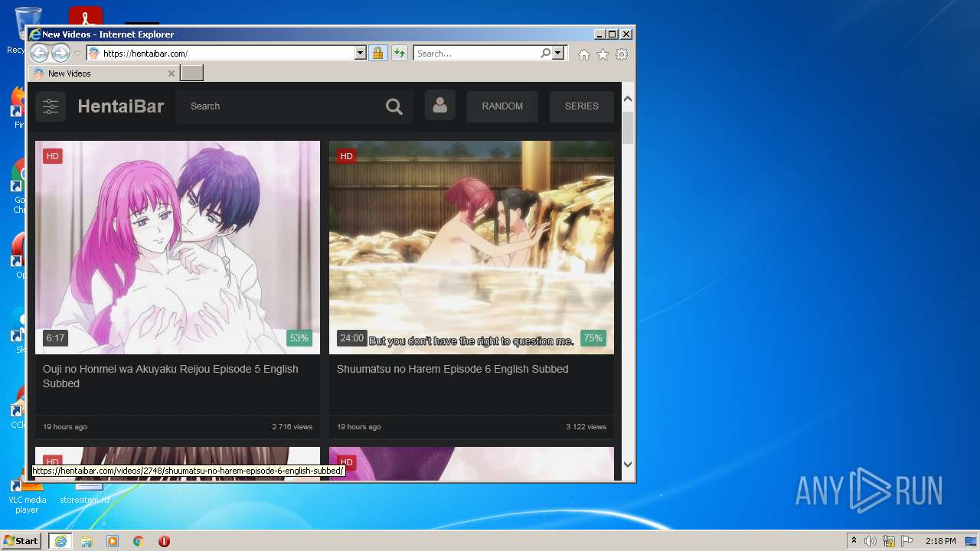This screenshot has width=980, height=551.
Task: Open a new blank tab
Action: pos(191,73)
